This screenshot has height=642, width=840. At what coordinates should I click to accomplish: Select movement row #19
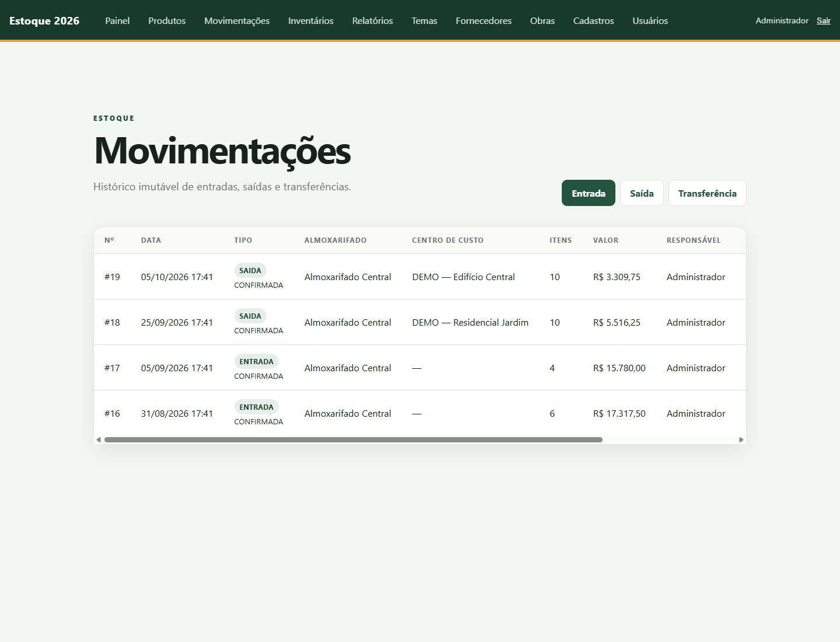coord(420,277)
